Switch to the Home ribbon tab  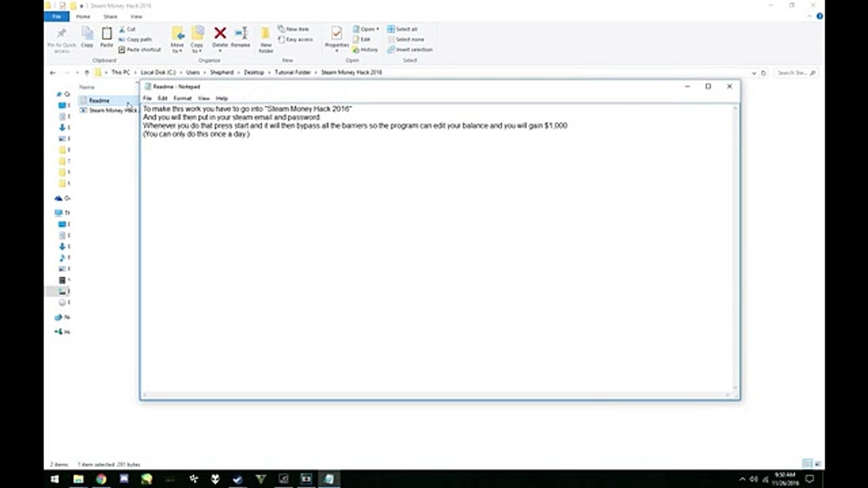click(x=83, y=16)
